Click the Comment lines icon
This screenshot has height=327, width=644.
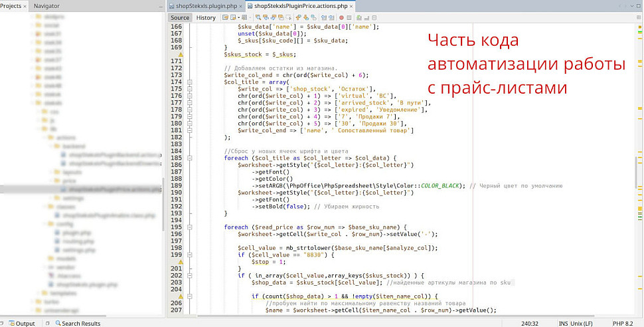[359, 18]
